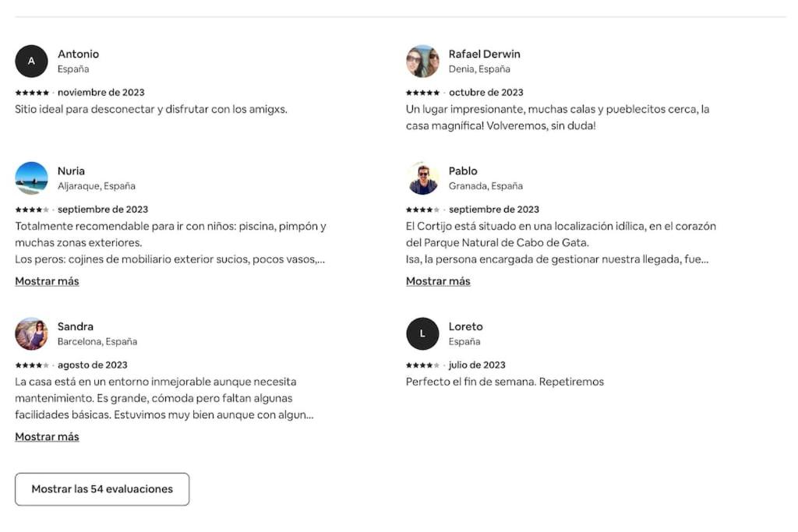Expand Pablo's review with Mostrar más
Screen dimensions: 798x532
438,281
